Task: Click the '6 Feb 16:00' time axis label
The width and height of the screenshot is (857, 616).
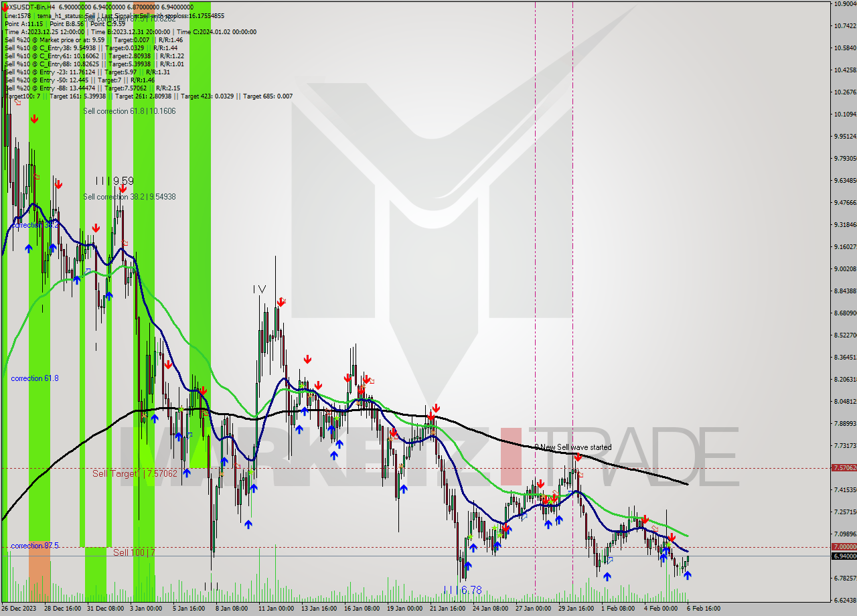Action: point(704,609)
